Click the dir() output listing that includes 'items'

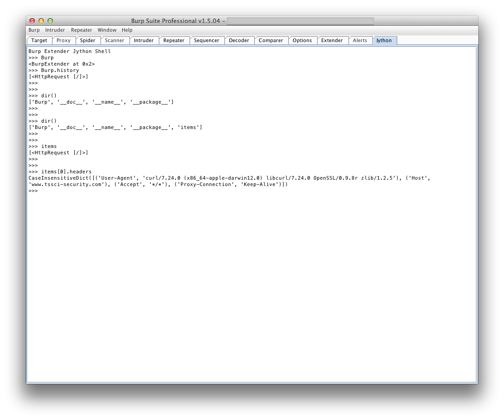tap(115, 127)
